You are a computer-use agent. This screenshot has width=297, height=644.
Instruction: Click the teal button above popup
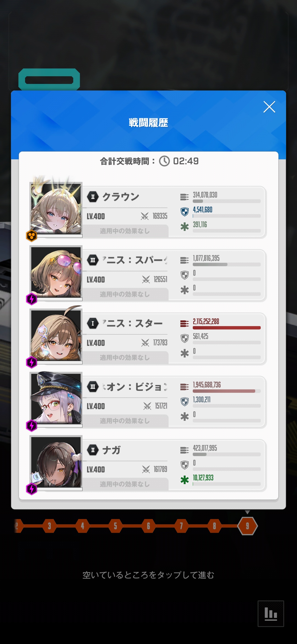pyautogui.click(x=49, y=80)
